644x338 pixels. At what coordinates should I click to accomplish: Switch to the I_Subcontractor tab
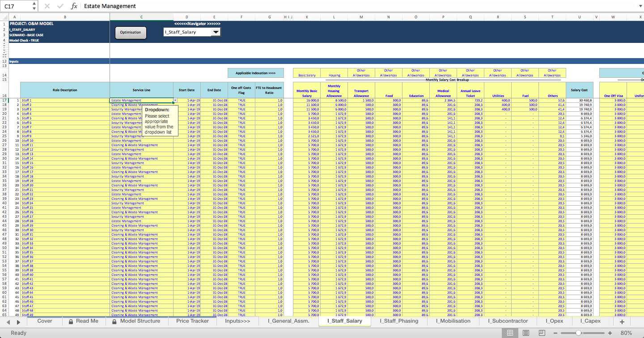(x=508, y=321)
